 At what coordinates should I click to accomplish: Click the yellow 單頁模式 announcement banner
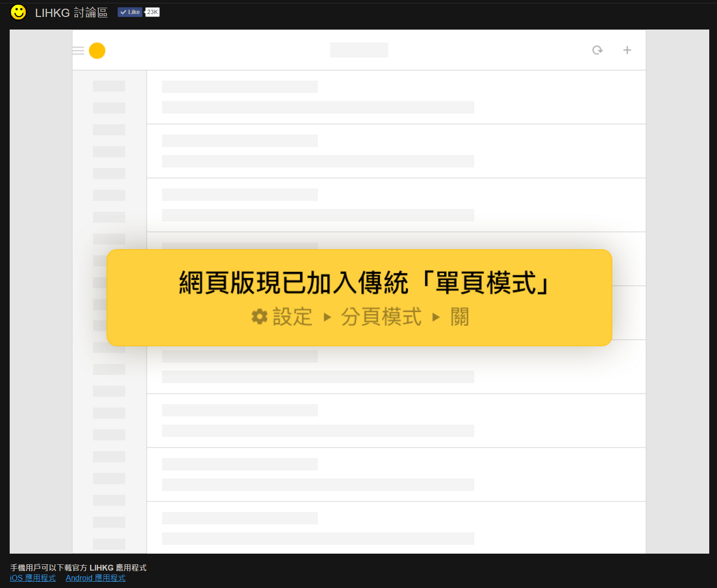[359, 298]
